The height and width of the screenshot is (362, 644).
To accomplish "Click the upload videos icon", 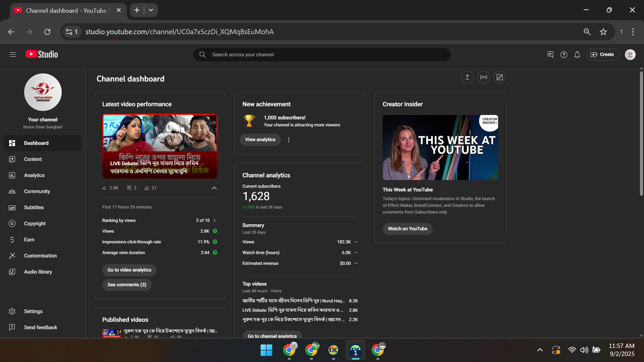I will pos(467,77).
